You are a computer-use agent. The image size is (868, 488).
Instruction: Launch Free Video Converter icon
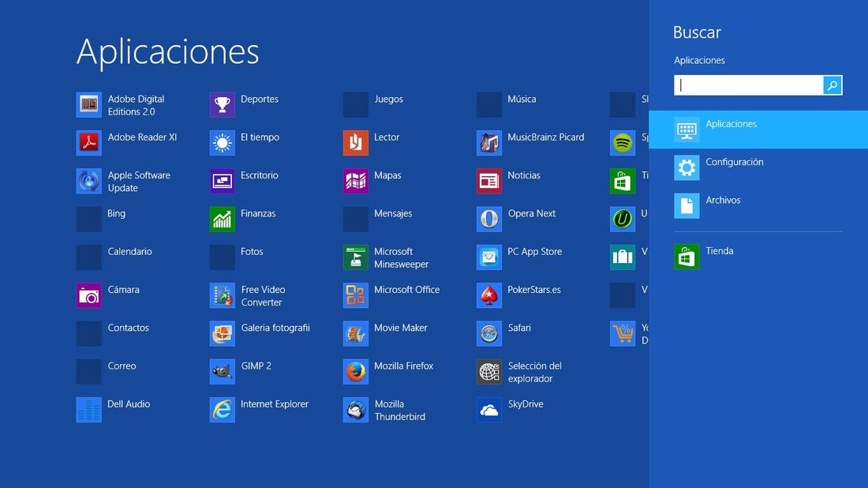(222, 295)
